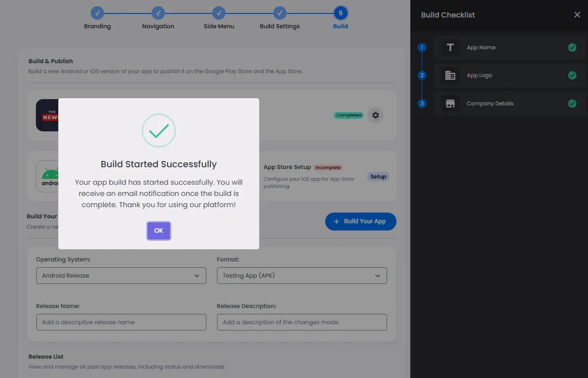Open the Build Settings step
This screenshot has width=588, height=378.
[x=279, y=13]
